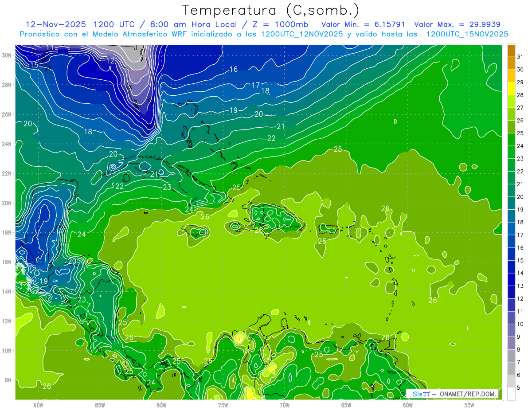Image resolution: width=532 pixels, height=411 pixels.
Task: Click the "10N" latitude axis label
Action: 7,350
